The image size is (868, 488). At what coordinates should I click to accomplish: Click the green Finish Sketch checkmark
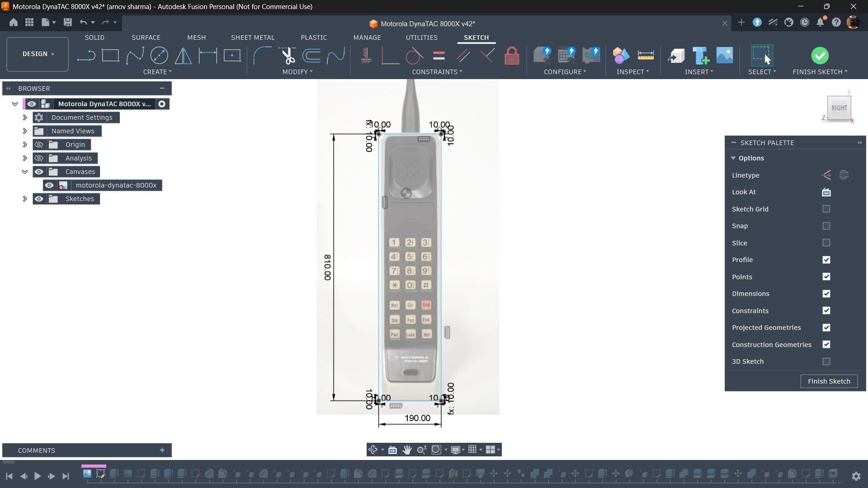point(820,56)
